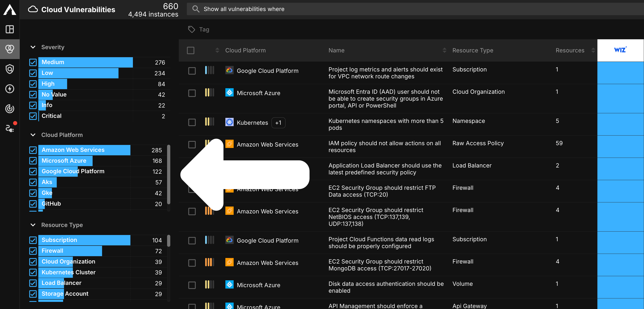Click the AWS icon in NetBIOS row
This screenshot has height=309, width=644.
pos(229,211)
